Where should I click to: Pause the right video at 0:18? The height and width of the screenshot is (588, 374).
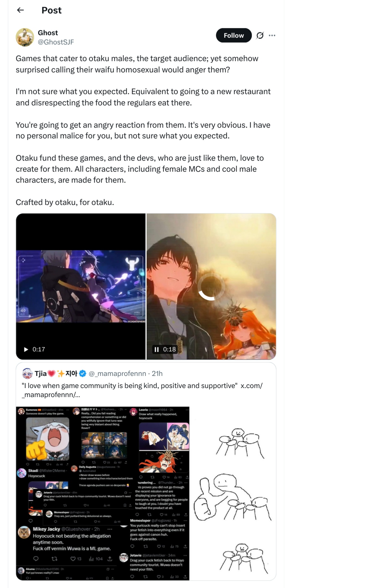[x=157, y=349]
